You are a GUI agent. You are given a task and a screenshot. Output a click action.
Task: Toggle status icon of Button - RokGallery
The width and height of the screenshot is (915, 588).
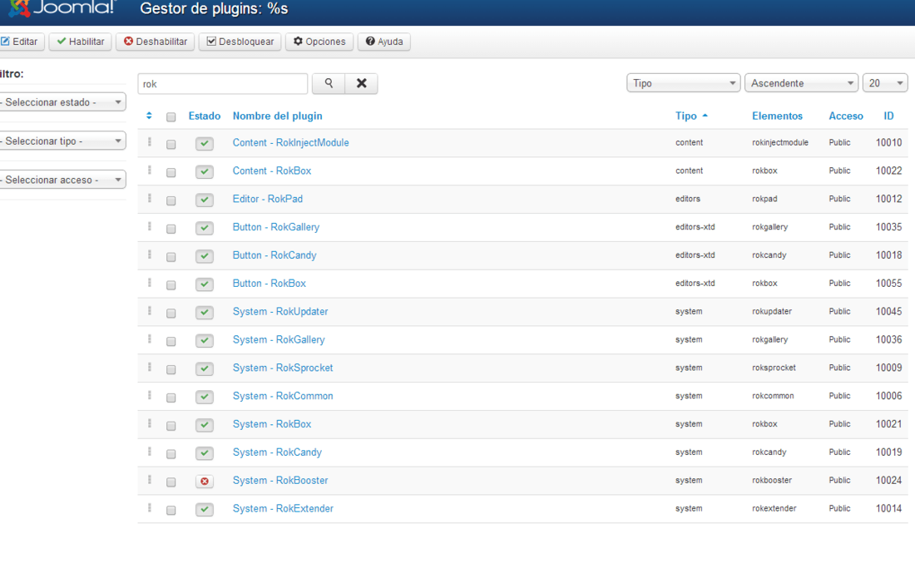[x=205, y=228]
